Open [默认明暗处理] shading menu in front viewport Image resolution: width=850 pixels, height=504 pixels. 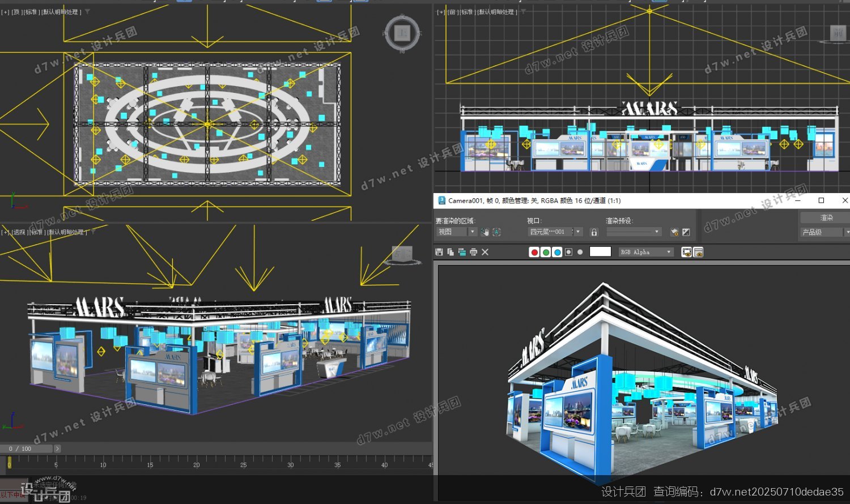click(x=497, y=12)
